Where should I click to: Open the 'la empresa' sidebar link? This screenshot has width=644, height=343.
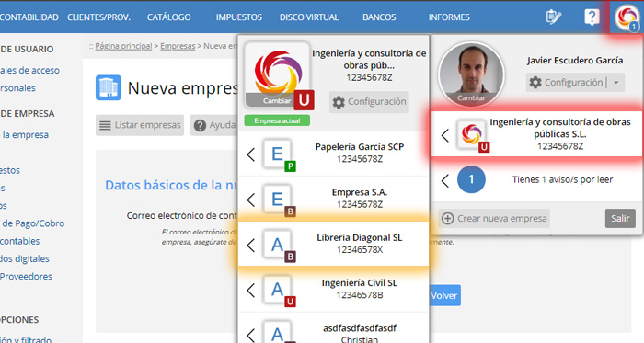click(25, 135)
